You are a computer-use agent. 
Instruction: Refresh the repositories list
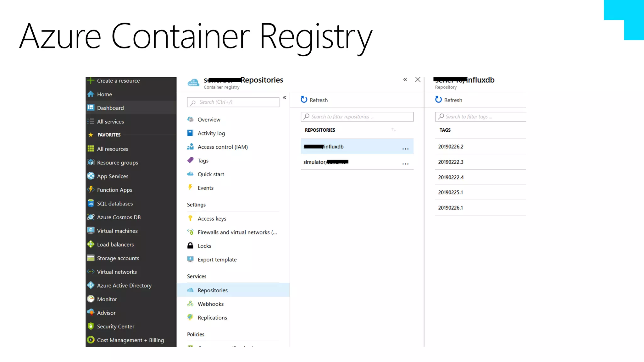314,100
